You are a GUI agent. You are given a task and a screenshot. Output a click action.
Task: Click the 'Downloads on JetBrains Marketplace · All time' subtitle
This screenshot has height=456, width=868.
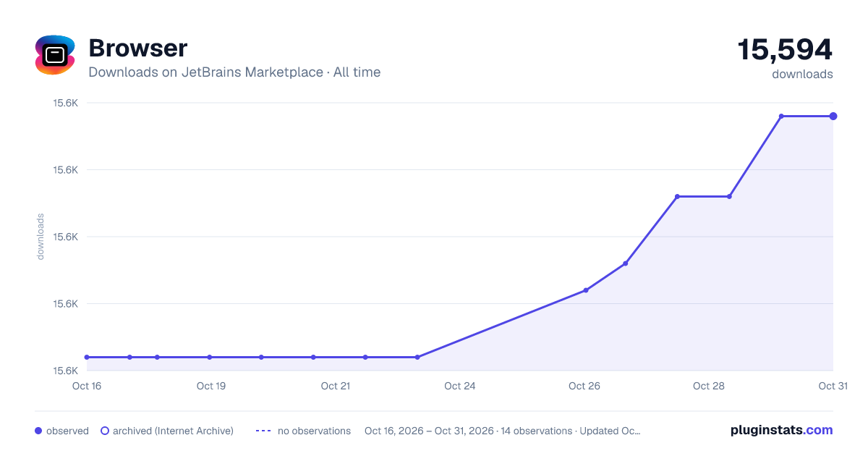[x=234, y=72]
